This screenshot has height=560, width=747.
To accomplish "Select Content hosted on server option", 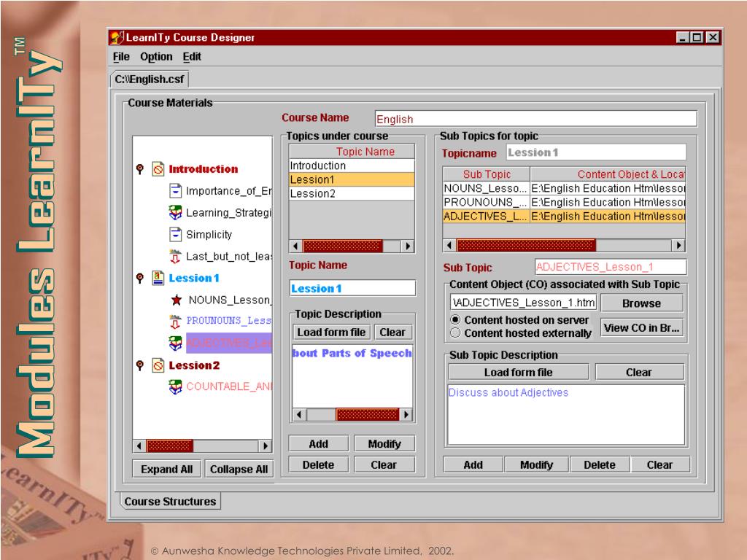I will coord(455,319).
